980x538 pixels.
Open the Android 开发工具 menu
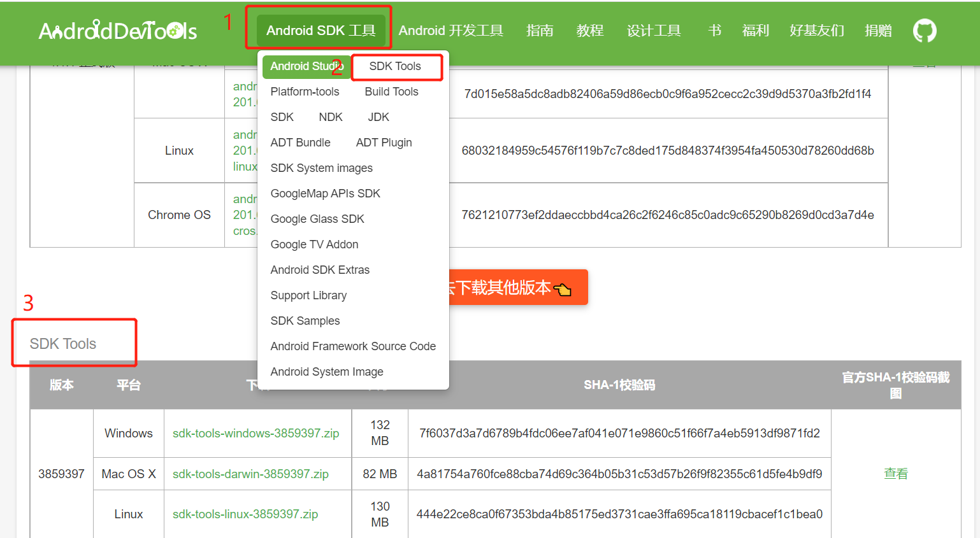coord(450,31)
